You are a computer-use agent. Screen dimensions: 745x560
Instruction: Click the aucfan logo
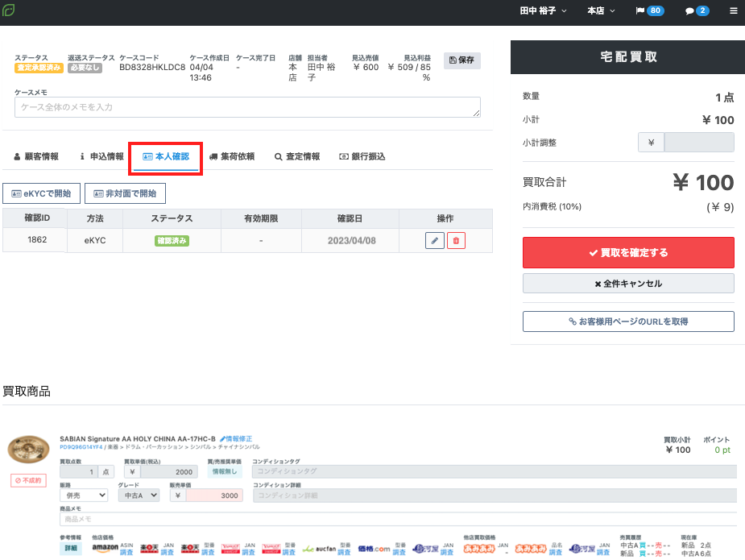click(319, 549)
